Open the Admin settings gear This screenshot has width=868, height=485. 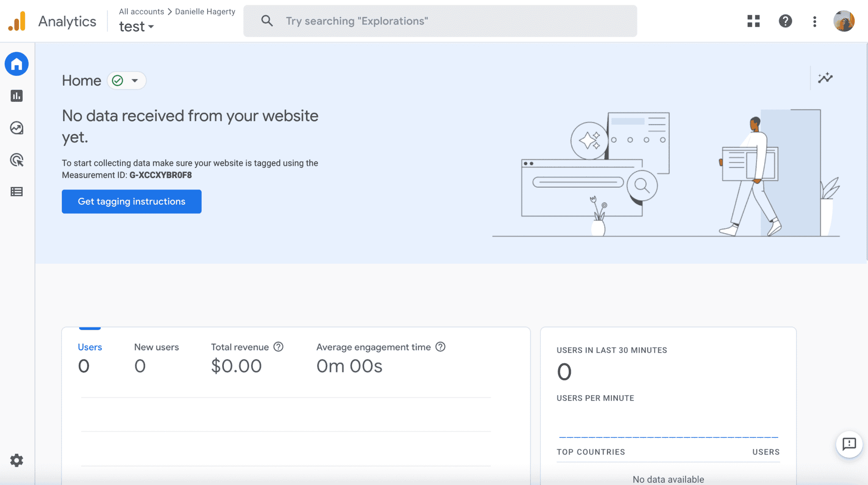click(17, 460)
